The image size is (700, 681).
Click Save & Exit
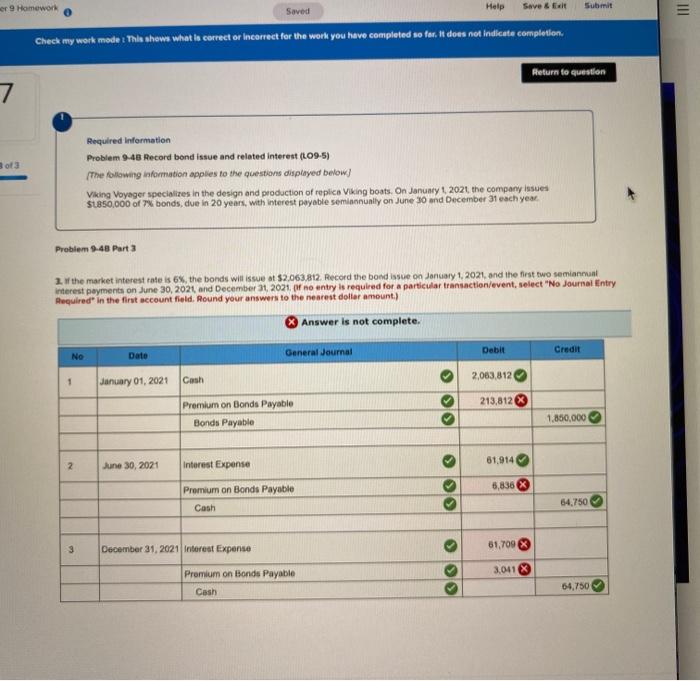[544, 6]
